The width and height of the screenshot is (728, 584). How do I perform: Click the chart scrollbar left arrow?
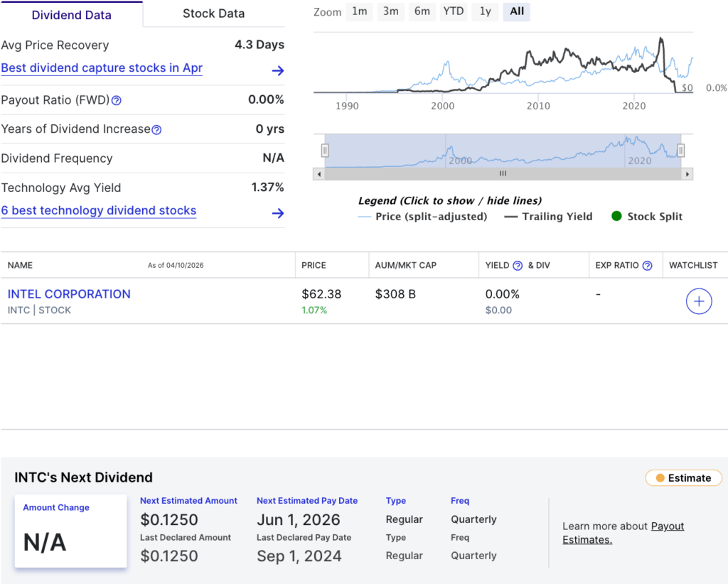click(x=319, y=173)
